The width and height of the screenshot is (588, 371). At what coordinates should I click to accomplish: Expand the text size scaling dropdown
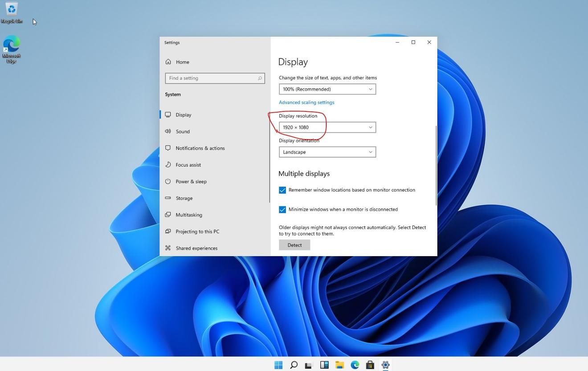coord(327,89)
